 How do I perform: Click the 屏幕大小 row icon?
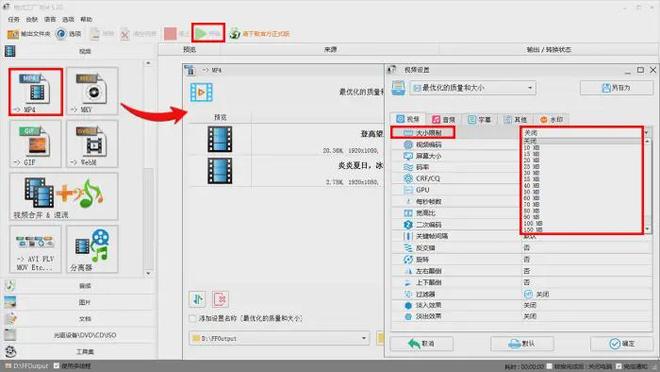pyautogui.click(x=408, y=156)
